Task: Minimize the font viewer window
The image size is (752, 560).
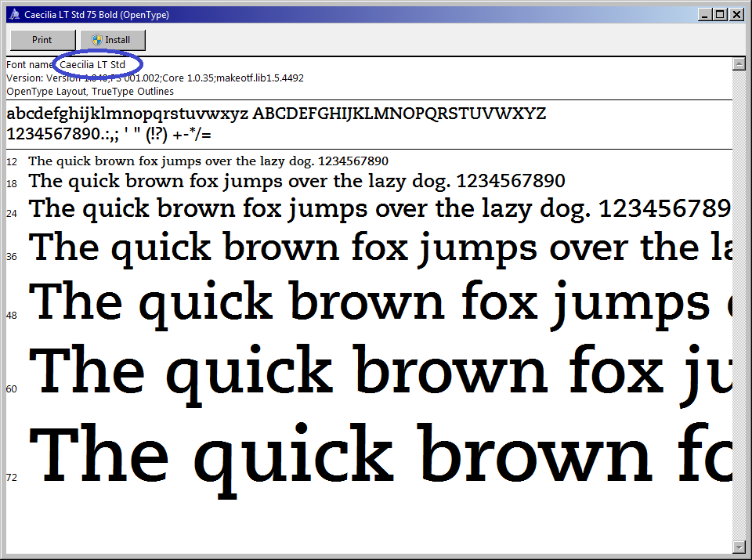Action: coord(704,14)
